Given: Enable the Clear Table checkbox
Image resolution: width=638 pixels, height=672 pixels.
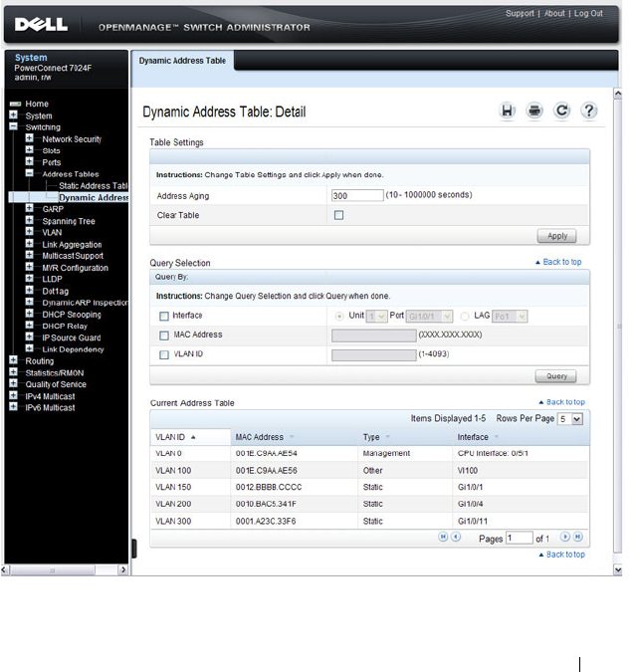Looking at the screenshot, I should point(339,215).
